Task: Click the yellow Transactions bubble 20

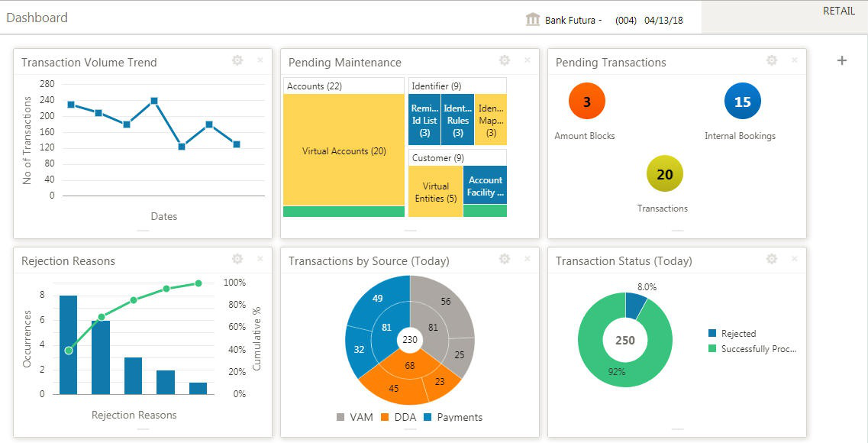Action: point(664,174)
